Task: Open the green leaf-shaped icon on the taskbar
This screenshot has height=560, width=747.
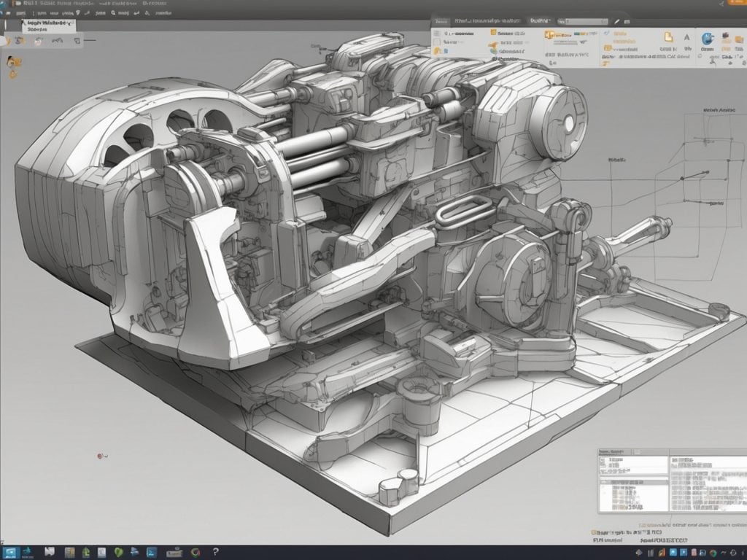Action: 118,553
